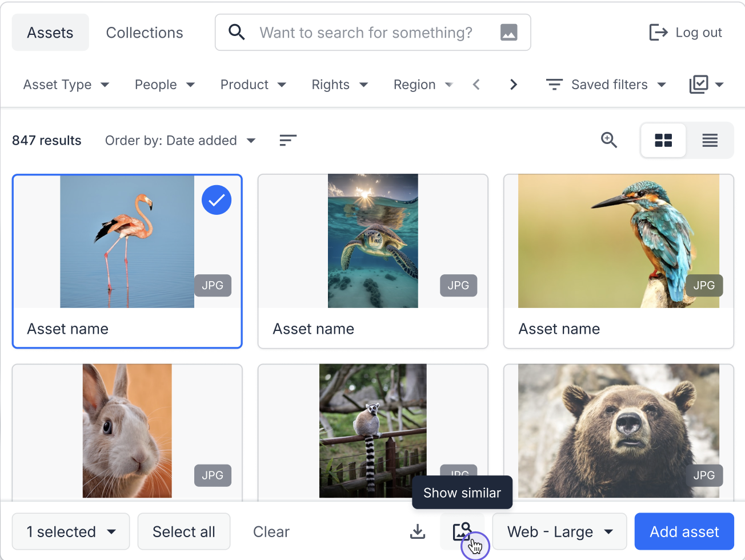Open the kingfisher image thumbnail
745x560 pixels.
click(619, 241)
